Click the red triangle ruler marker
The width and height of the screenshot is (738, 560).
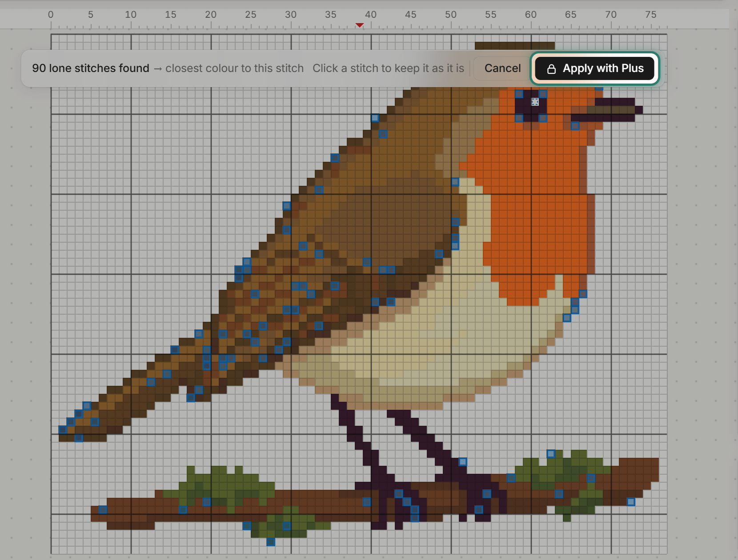[360, 25]
